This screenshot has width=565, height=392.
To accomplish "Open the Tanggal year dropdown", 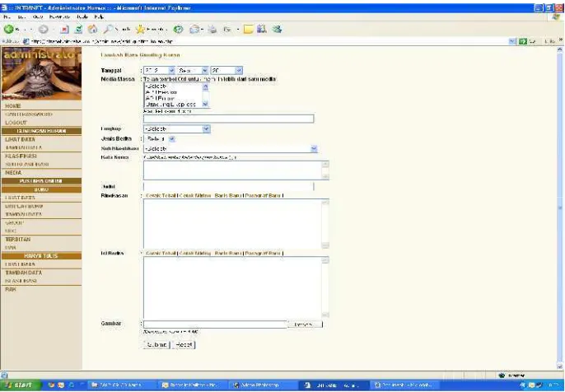I will tap(159, 71).
